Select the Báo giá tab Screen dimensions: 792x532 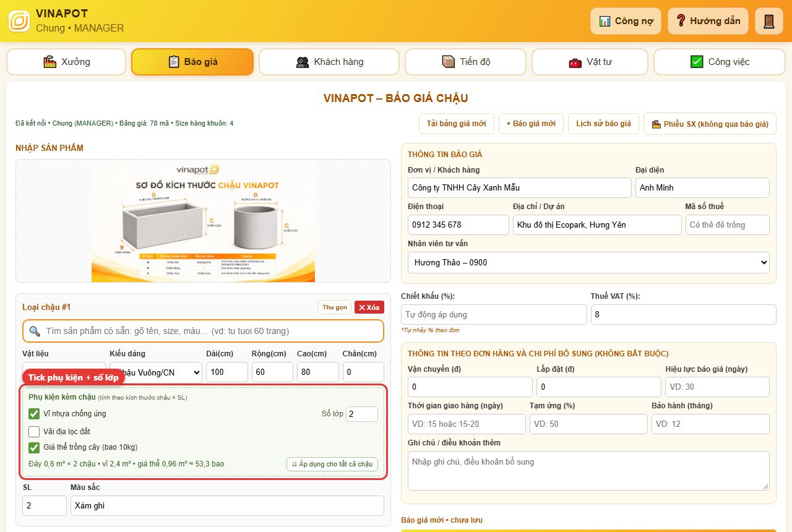pyautogui.click(x=192, y=62)
